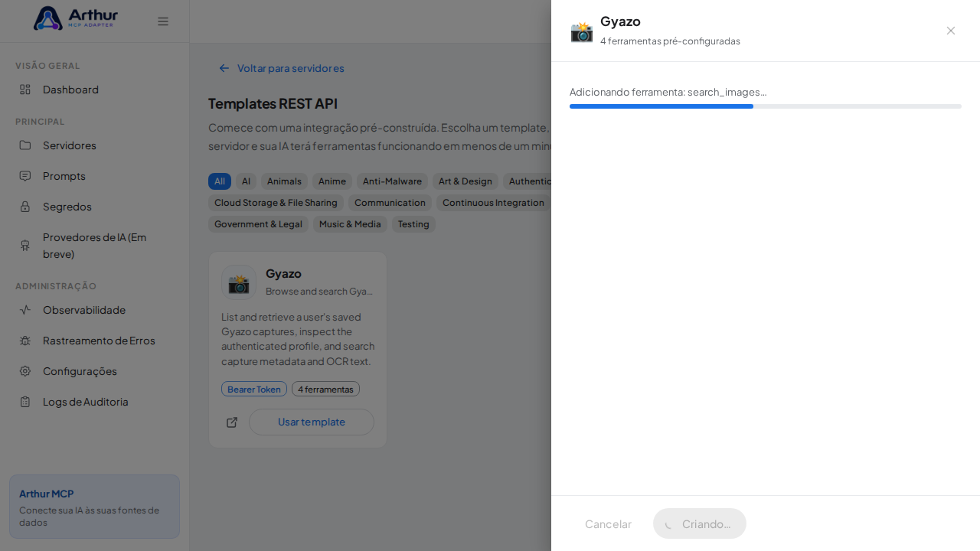The height and width of the screenshot is (551, 980).
Task: Filter templates by Government & Legal
Action: (258, 224)
